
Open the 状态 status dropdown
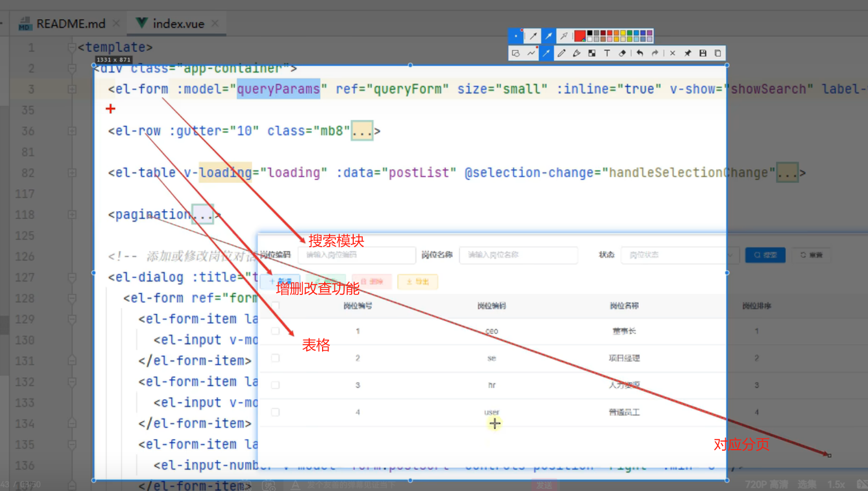point(680,255)
